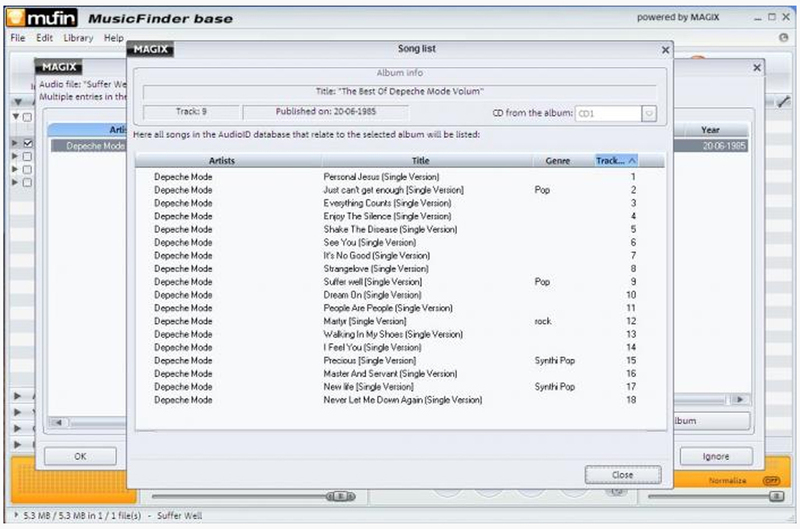Select 'Just can't get enough' track

tap(400, 190)
